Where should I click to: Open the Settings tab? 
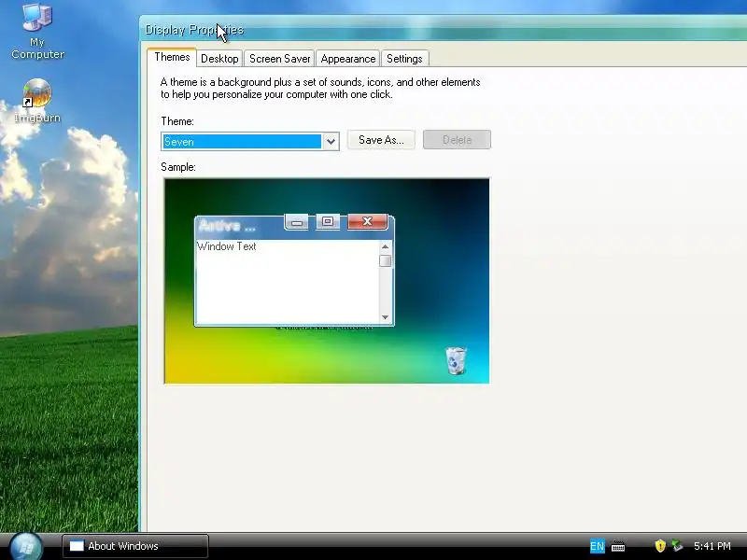click(404, 59)
